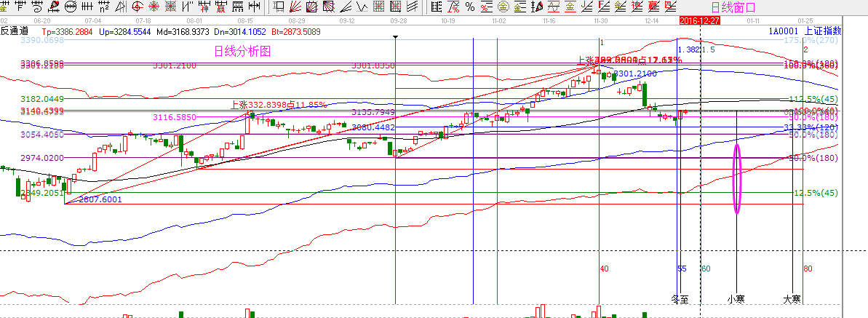Select the 123 numbered ruler tool
Screen dimensions: 868x318
click(x=237, y=7)
